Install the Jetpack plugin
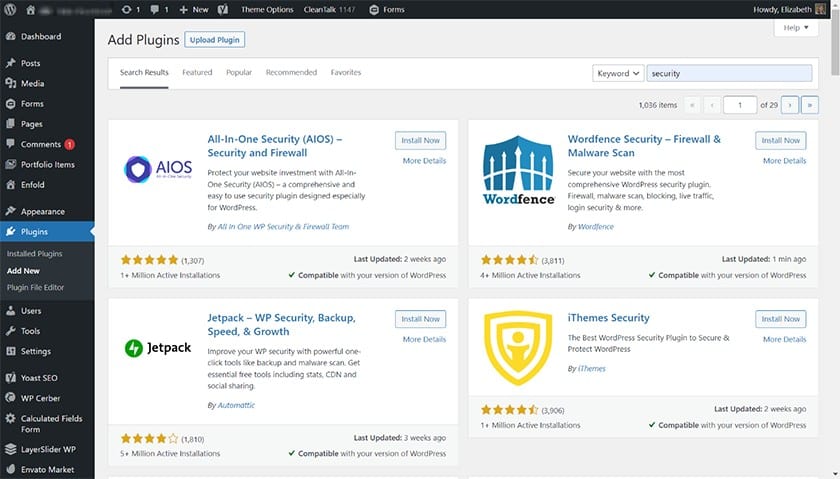Image resolution: width=840 pixels, height=479 pixels. coord(421,319)
